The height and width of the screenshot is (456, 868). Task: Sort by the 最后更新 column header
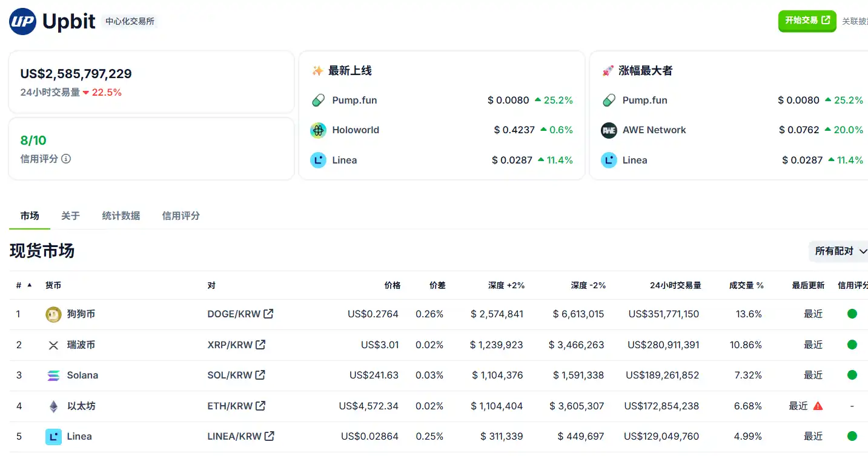coord(808,285)
